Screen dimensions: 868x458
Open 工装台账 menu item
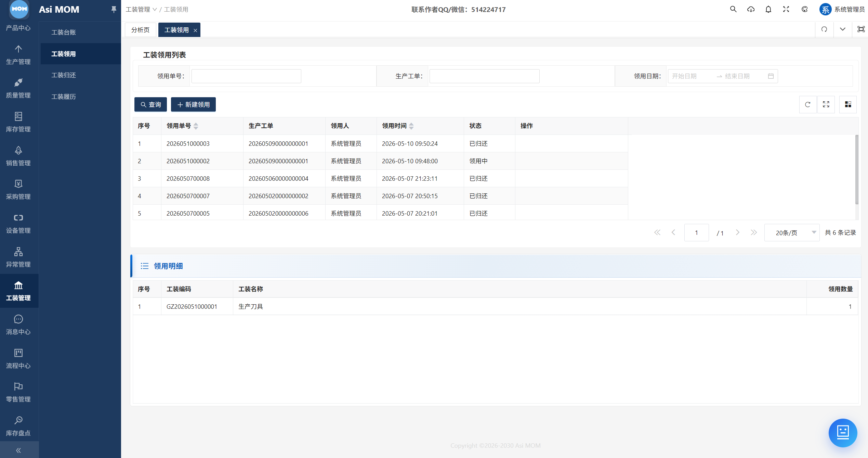81,32
